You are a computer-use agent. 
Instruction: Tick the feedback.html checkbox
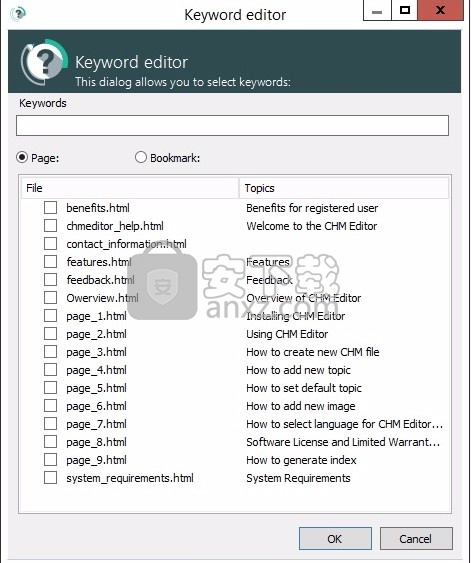50,279
